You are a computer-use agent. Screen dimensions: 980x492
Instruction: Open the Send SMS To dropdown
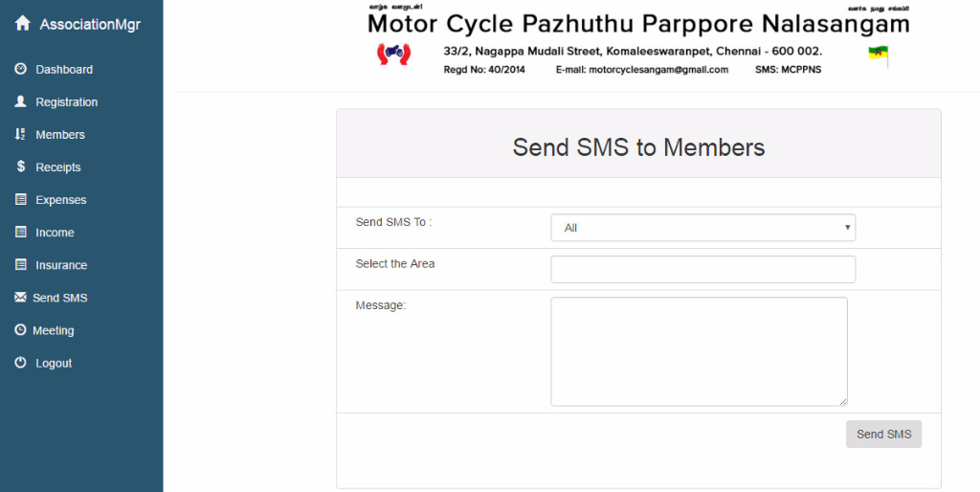702,228
